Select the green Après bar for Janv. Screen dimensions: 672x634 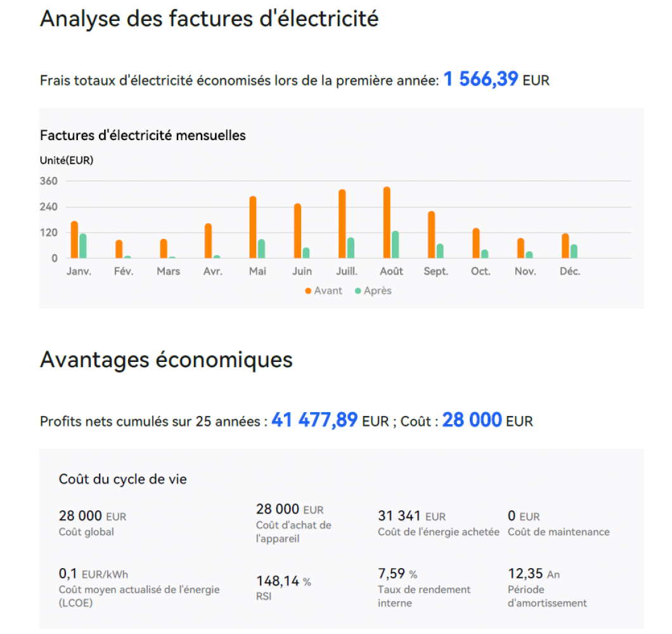click(x=82, y=246)
